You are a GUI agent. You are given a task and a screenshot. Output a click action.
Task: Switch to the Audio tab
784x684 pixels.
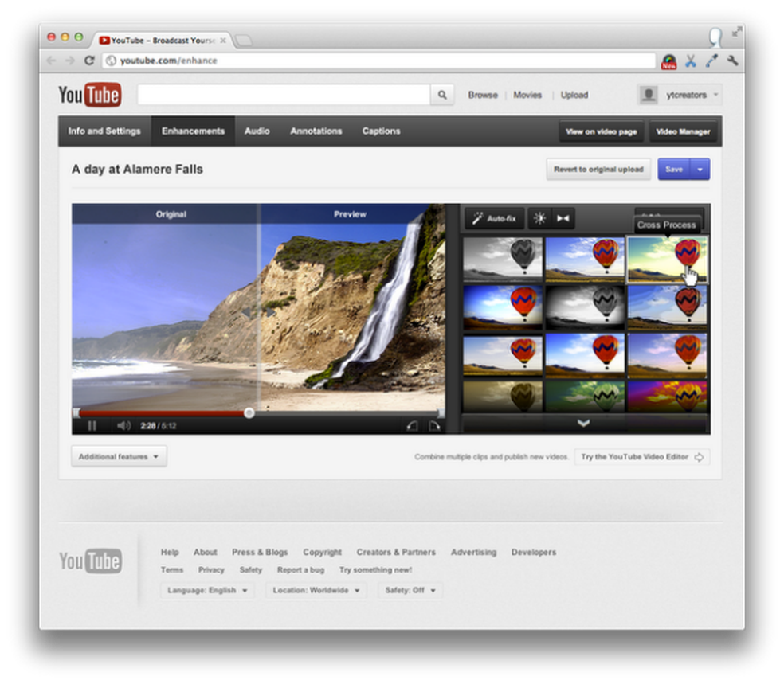[x=257, y=131]
